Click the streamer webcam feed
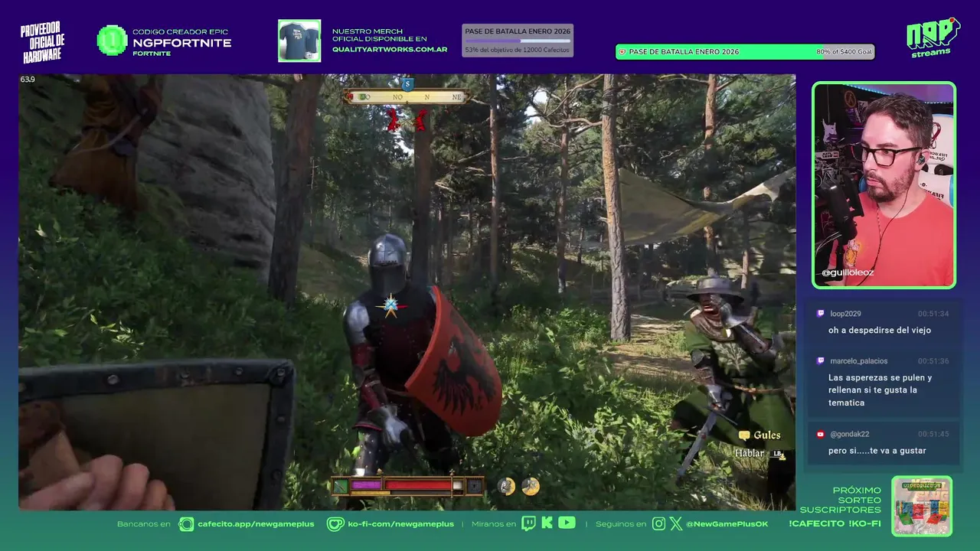Viewport: 980px width, 551px height. [x=884, y=184]
